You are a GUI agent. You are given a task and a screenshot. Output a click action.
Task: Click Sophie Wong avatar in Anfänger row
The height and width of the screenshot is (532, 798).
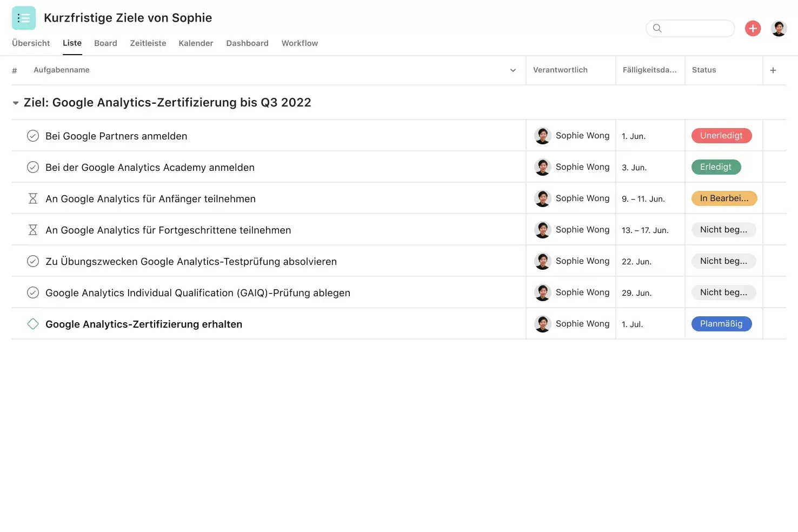543,198
